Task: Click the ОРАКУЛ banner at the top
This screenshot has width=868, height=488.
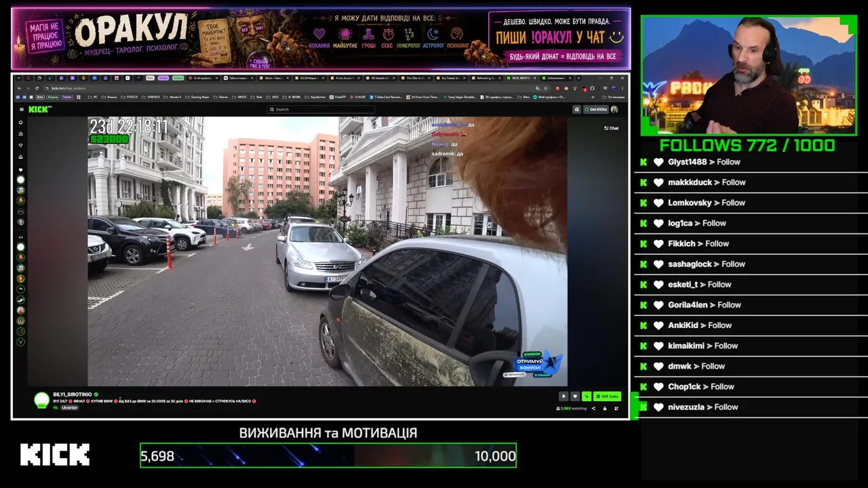Action: tap(321, 39)
